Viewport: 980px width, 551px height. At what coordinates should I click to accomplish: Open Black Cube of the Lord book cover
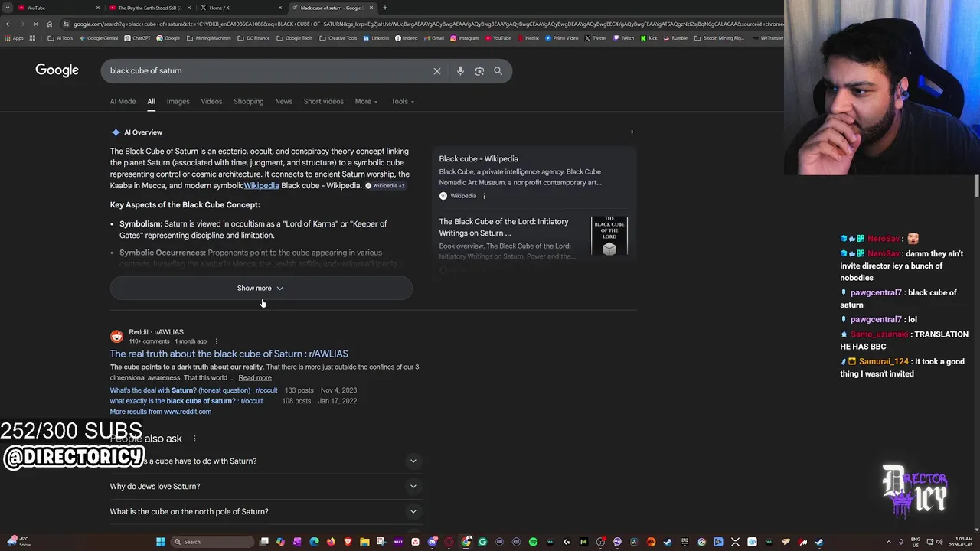coord(609,236)
